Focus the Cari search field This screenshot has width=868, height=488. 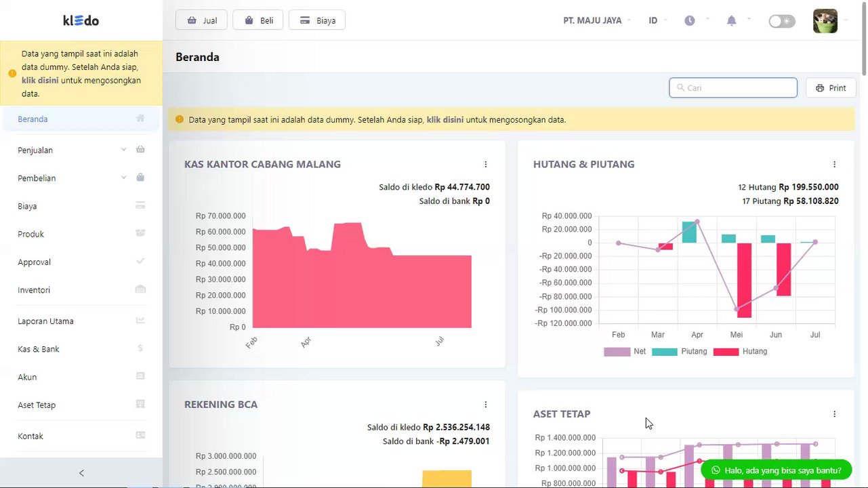point(733,87)
